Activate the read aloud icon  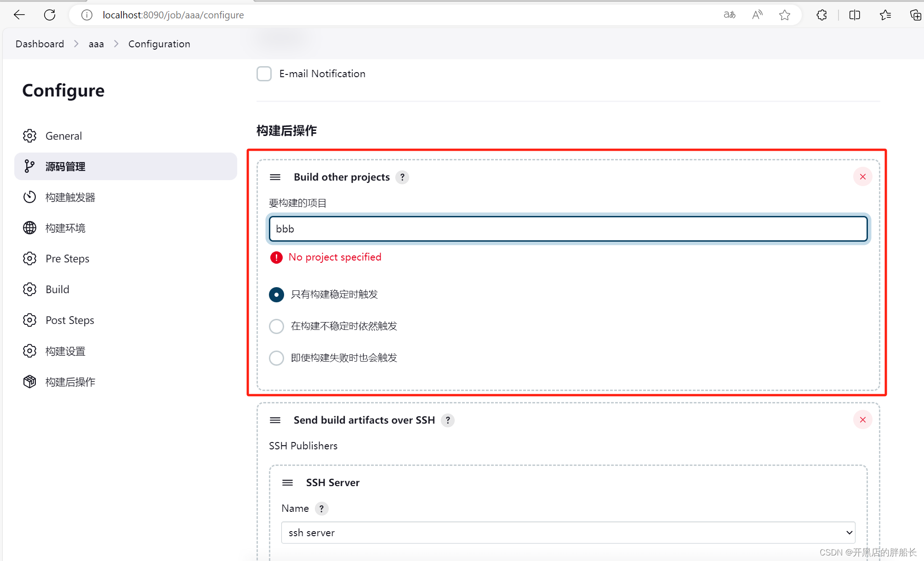(757, 15)
